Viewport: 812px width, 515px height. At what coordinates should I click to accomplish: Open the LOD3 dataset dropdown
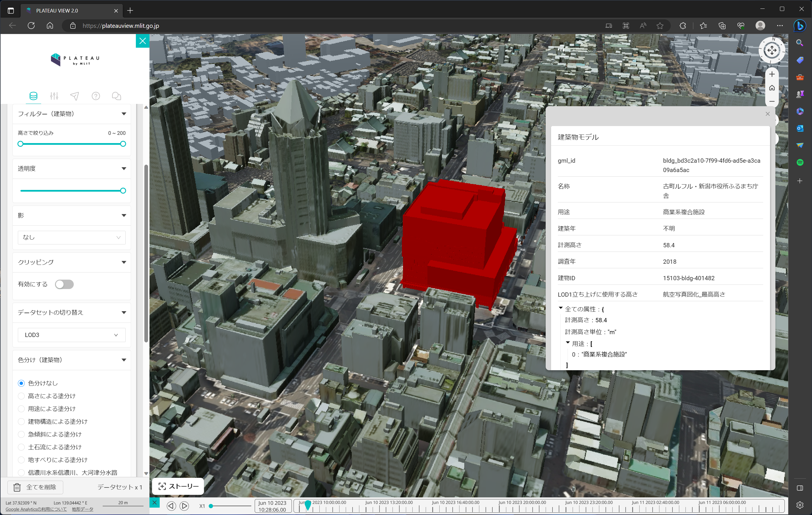click(71, 335)
